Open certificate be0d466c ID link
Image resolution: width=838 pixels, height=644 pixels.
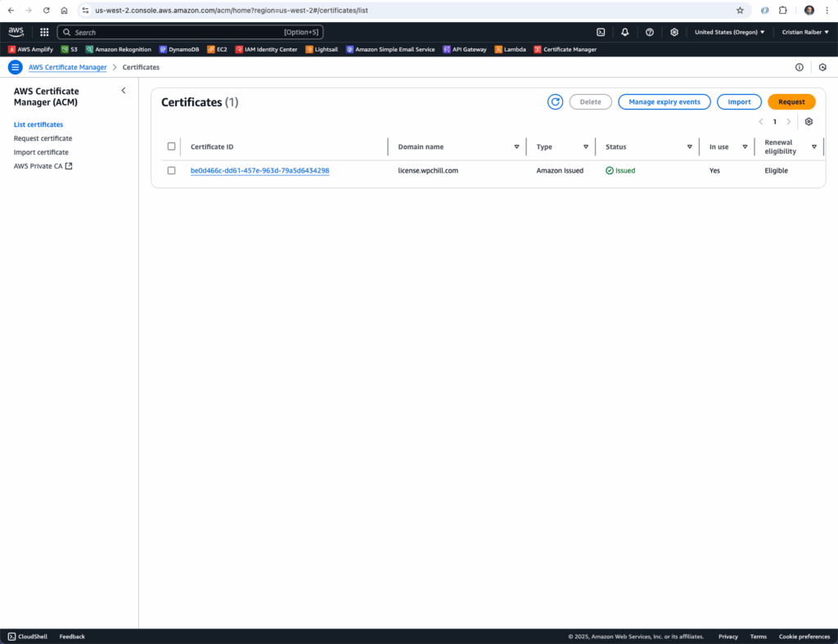[x=259, y=170]
